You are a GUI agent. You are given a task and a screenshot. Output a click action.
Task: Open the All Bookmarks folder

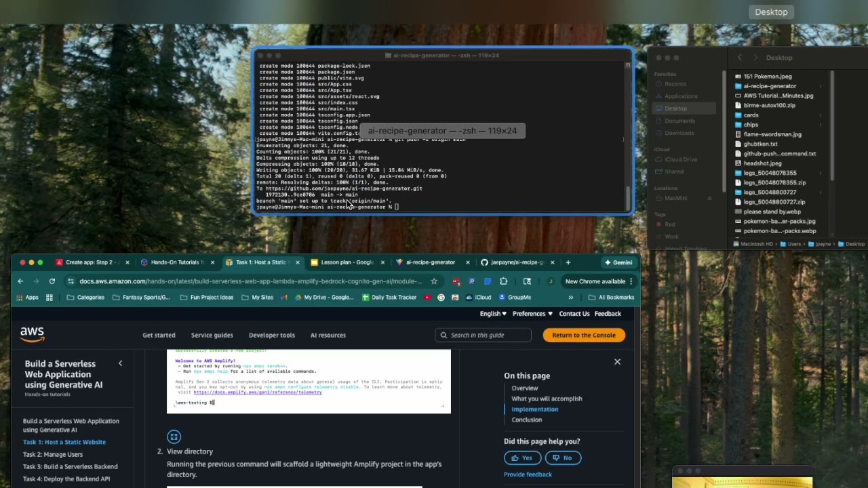(611, 298)
